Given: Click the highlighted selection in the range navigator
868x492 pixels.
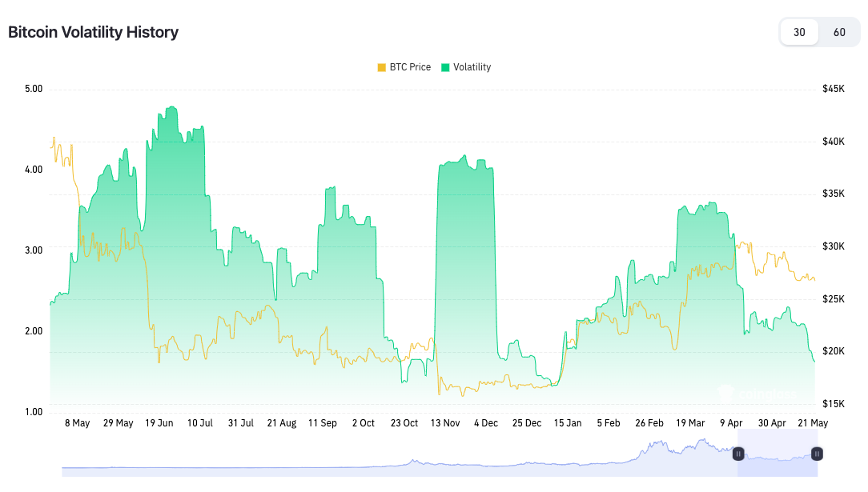Looking at the screenshot, I should tap(778, 454).
